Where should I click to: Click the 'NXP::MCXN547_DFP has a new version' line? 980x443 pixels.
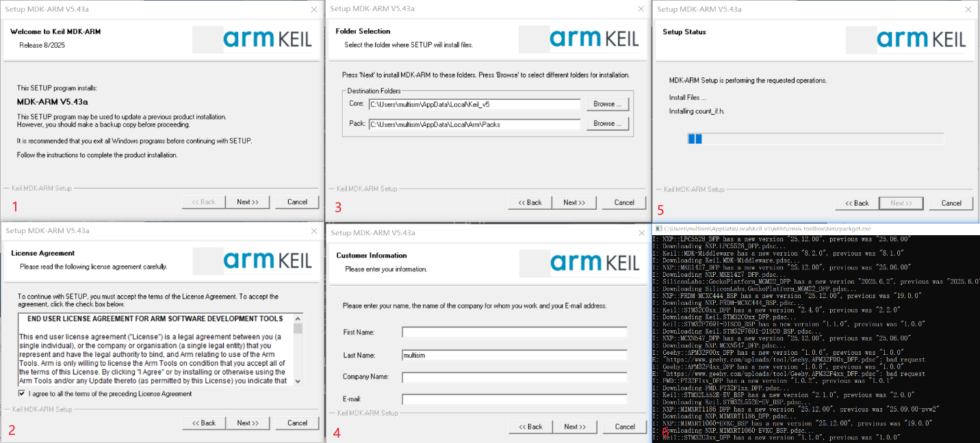coord(782,338)
